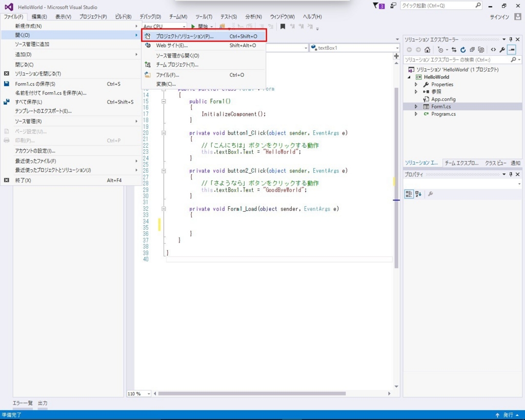The height and width of the screenshot is (420, 525).
Task: Click ソリューションを閉じる(T) in File menu
Action: pos(71,74)
